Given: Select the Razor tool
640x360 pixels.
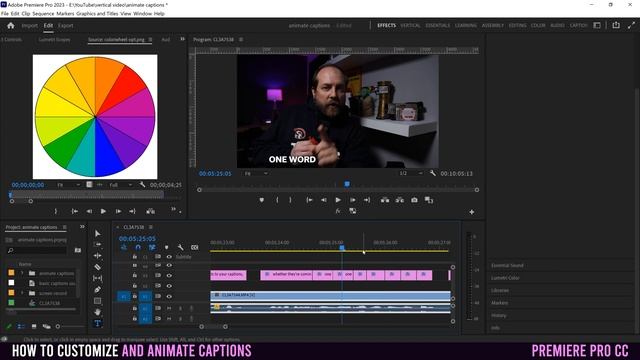Looking at the screenshot, I should pyautogui.click(x=97, y=267).
